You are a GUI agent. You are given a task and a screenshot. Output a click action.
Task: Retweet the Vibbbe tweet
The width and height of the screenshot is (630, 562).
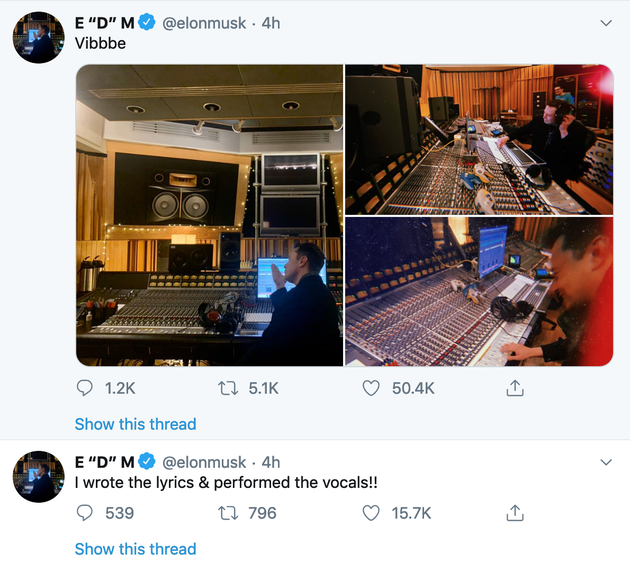(228, 388)
